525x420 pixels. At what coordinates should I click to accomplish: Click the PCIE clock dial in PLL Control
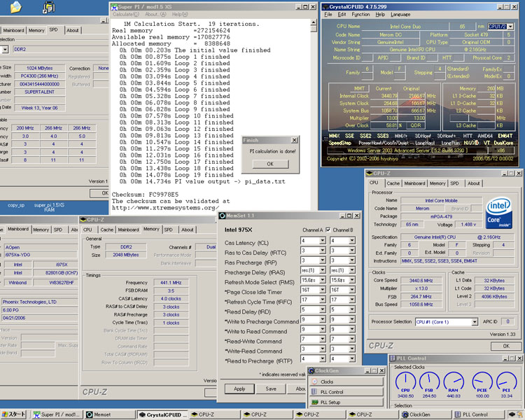coord(482,381)
